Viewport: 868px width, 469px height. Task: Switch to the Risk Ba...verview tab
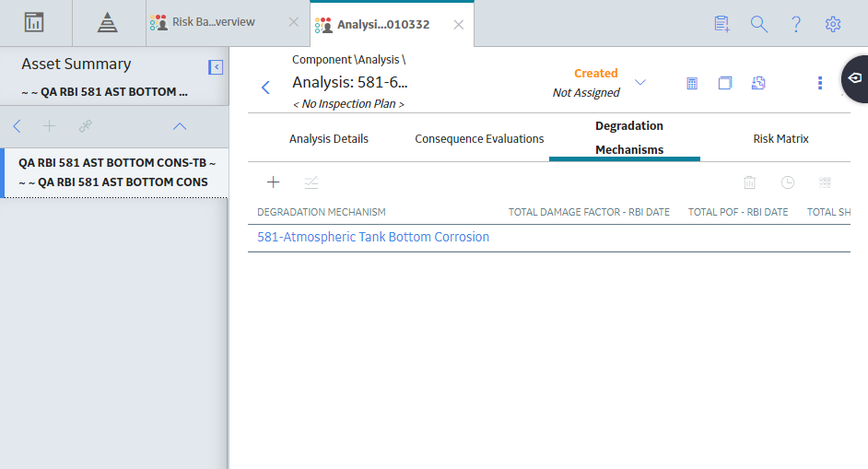pos(214,22)
